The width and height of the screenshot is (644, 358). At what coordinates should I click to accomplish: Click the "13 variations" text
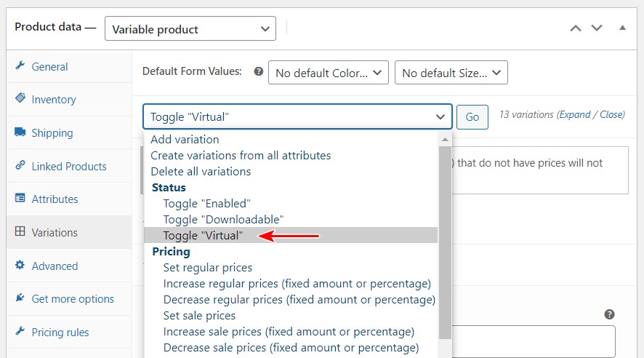coord(526,115)
